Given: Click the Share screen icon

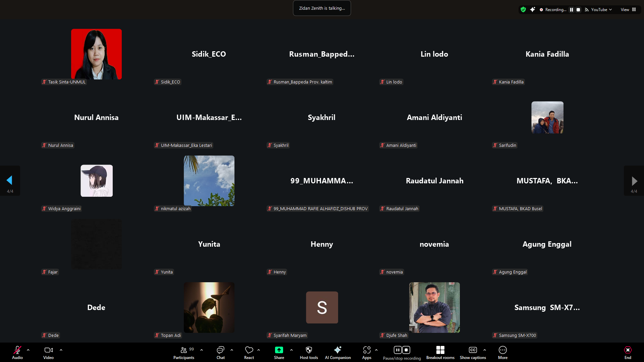Looking at the screenshot, I should click(x=279, y=350).
